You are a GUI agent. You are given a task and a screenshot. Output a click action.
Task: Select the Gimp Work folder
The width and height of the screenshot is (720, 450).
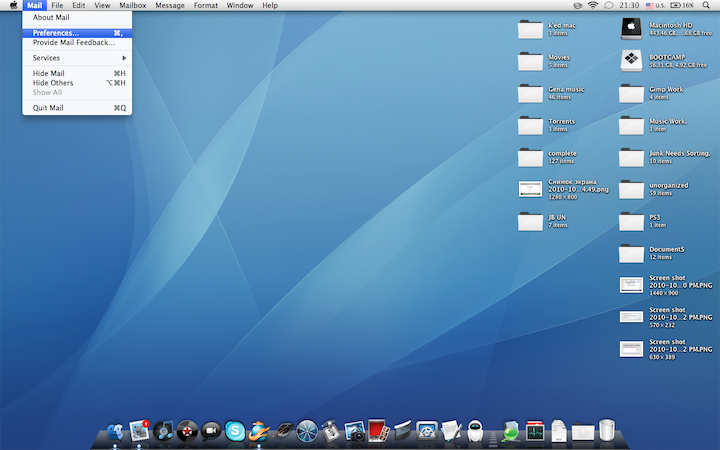631,94
